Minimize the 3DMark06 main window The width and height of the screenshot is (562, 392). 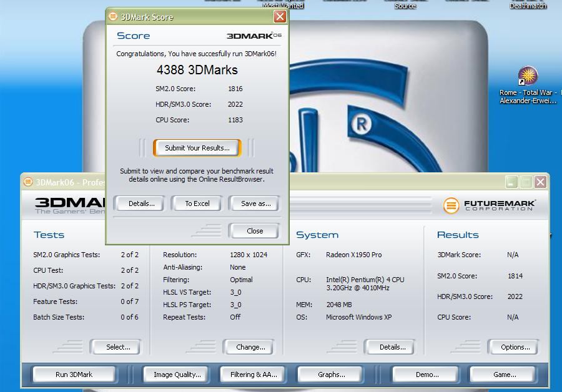(x=511, y=182)
